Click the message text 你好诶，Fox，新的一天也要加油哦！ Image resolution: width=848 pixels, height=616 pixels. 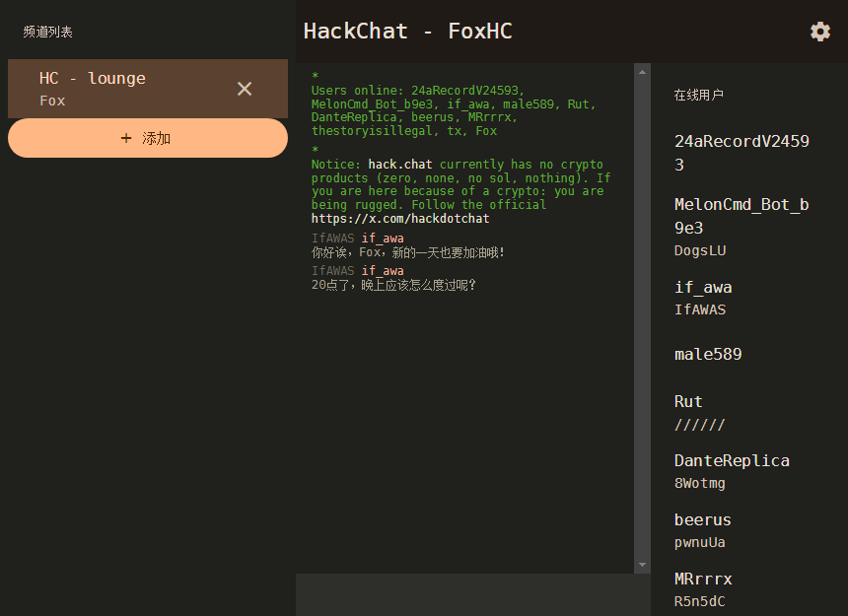click(408, 252)
